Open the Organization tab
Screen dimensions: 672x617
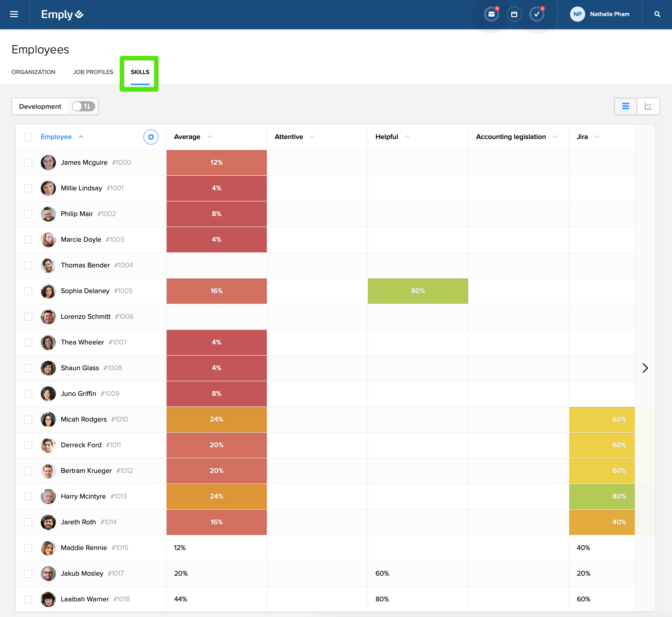[x=33, y=72]
